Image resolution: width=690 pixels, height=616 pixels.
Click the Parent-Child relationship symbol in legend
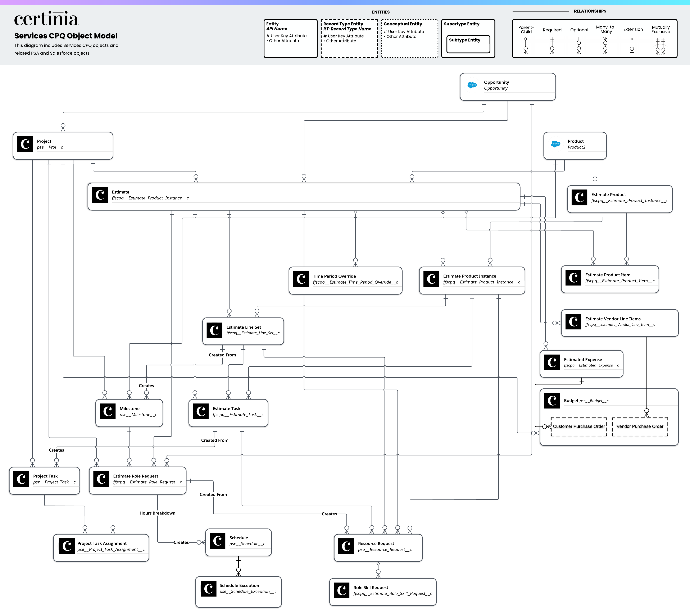pos(526,46)
